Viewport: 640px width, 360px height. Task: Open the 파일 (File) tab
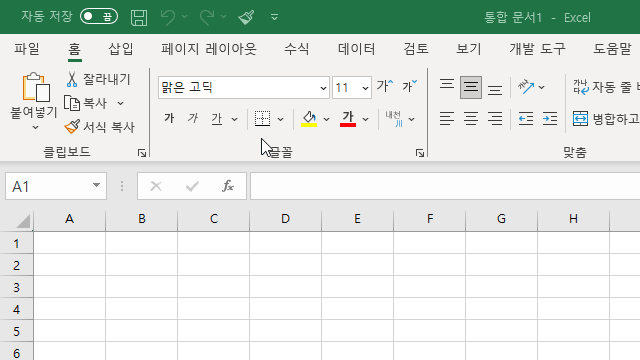point(27,49)
